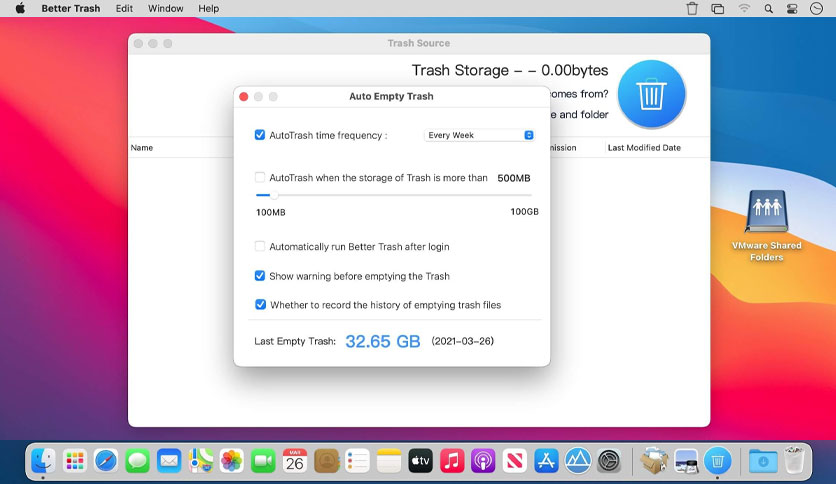Viewport: 836px width, 484px height.
Task: Click the blue mountain app icon in Dock
Action: (x=577, y=461)
